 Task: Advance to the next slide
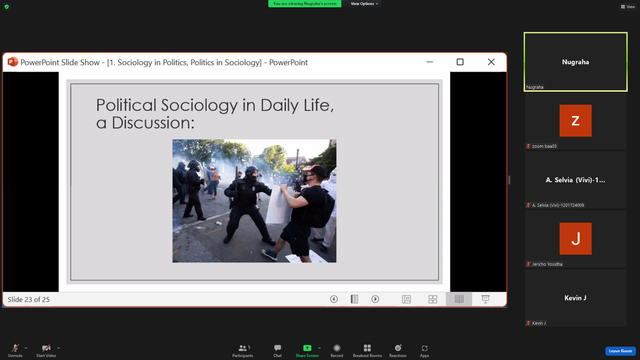pos(375,299)
